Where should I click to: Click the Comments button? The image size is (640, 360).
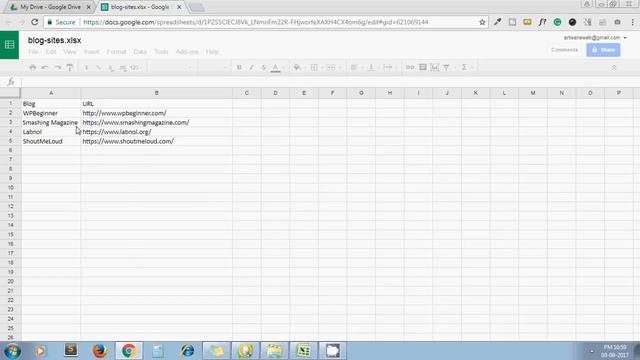[564, 50]
